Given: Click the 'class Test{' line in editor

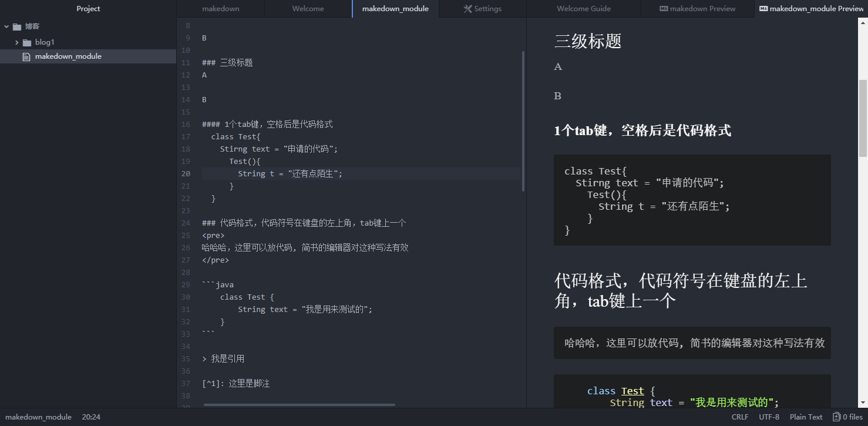Looking at the screenshot, I should [x=235, y=136].
